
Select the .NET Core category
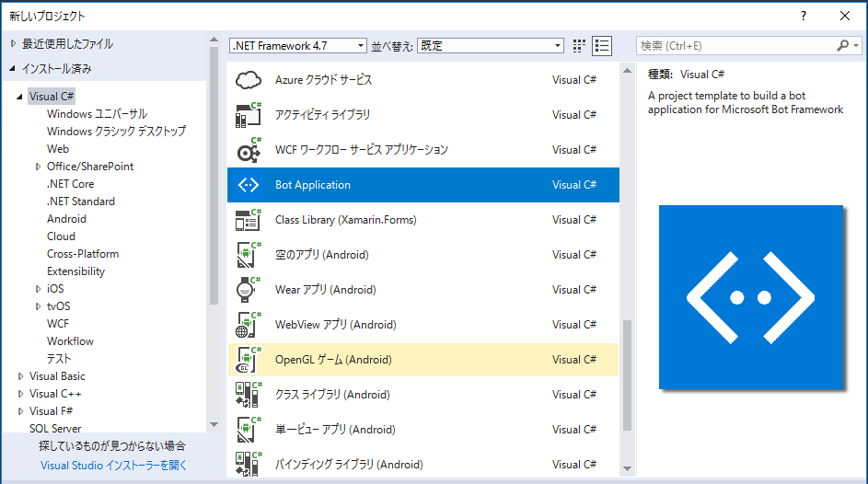pyautogui.click(x=70, y=184)
